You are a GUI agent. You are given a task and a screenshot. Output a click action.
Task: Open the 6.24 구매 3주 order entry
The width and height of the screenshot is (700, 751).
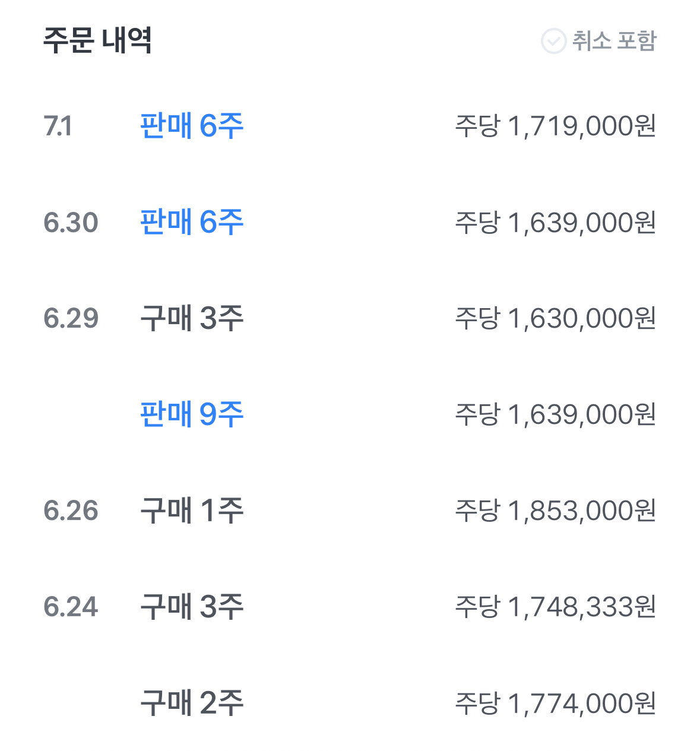coord(350,607)
